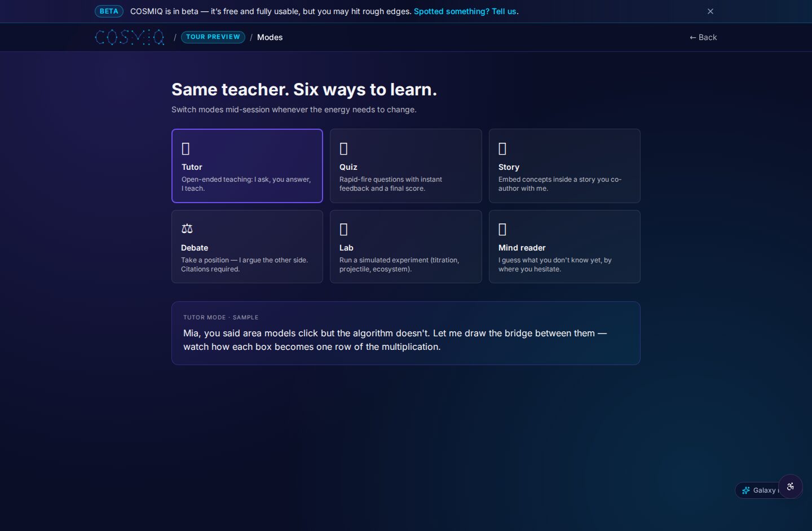812x531 pixels.
Task: Open the 'Spotted something? Tell us' link
Action: tap(465, 11)
